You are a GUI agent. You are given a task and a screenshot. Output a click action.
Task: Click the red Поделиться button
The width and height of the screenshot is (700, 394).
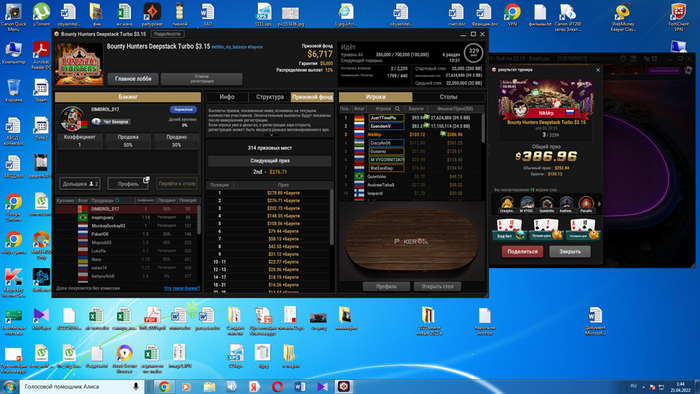pos(522,252)
